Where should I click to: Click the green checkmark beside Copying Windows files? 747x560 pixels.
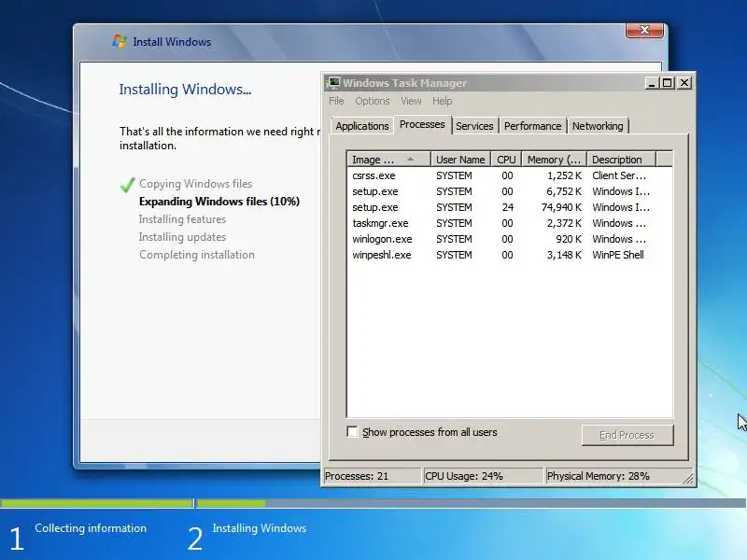click(127, 185)
